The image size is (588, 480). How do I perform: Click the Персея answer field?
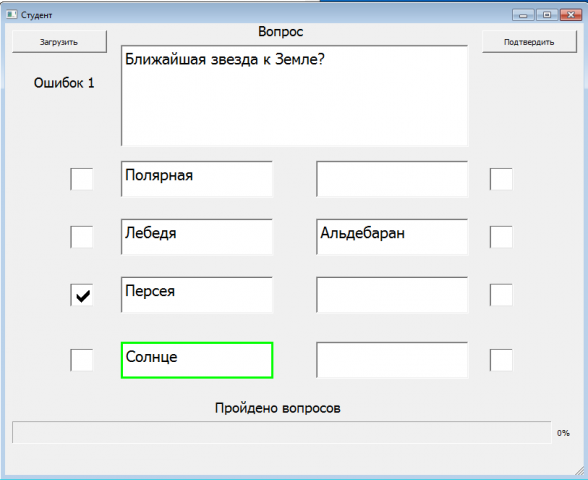(x=197, y=295)
